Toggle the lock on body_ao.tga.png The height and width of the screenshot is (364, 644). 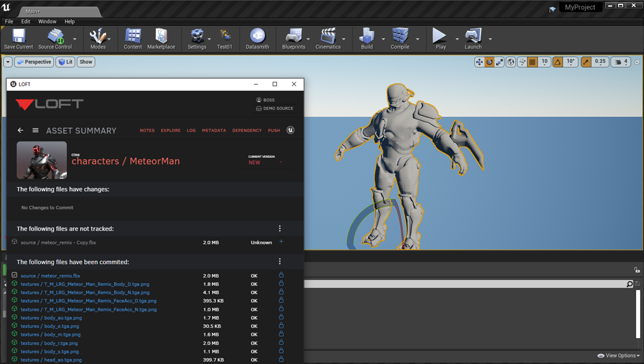(281, 317)
